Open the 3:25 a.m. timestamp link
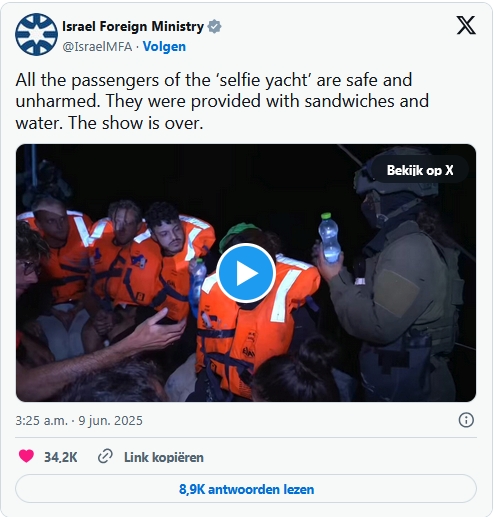Screen dimensions: 494x517 41,420
